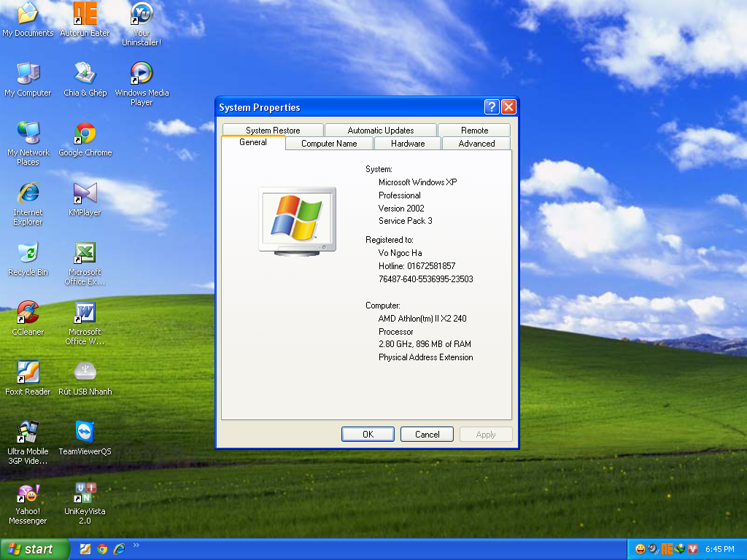Click the Windows XP logo image

coord(298,221)
